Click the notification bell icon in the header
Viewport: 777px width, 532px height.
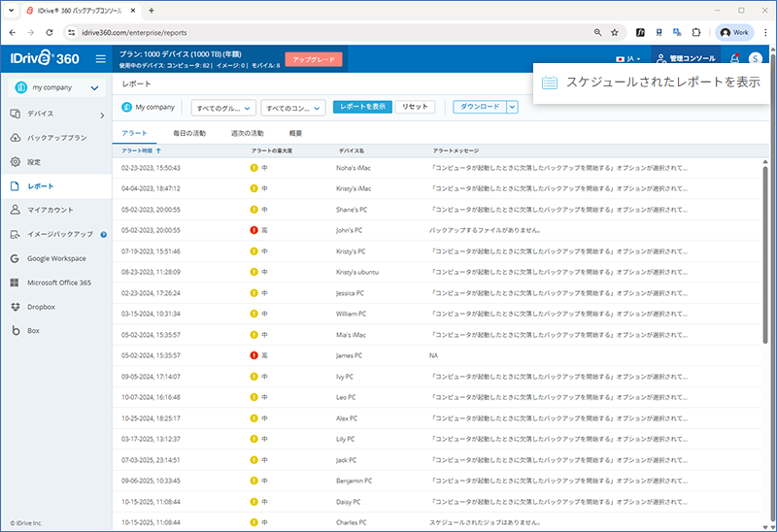coord(734,59)
